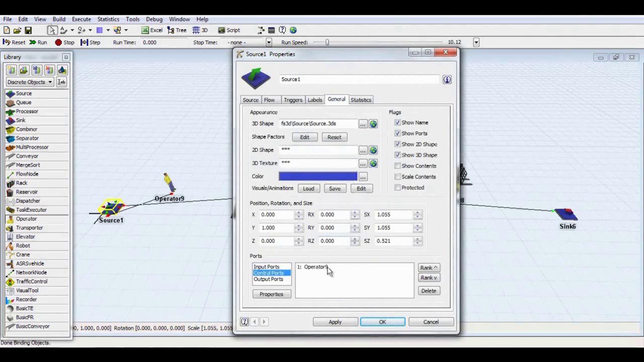
Task: Click the Apply button
Action: point(335,322)
